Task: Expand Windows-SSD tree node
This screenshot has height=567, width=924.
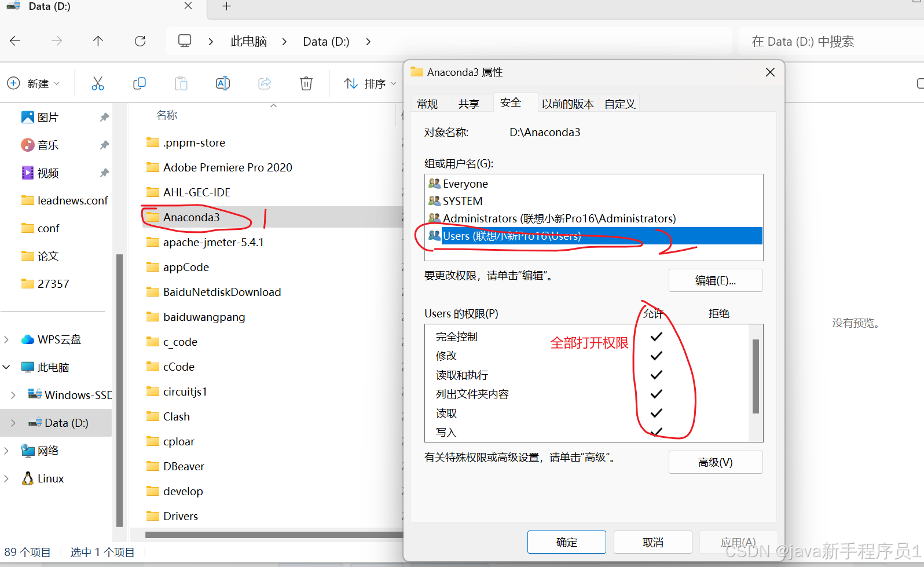Action: click(x=13, y=396)
